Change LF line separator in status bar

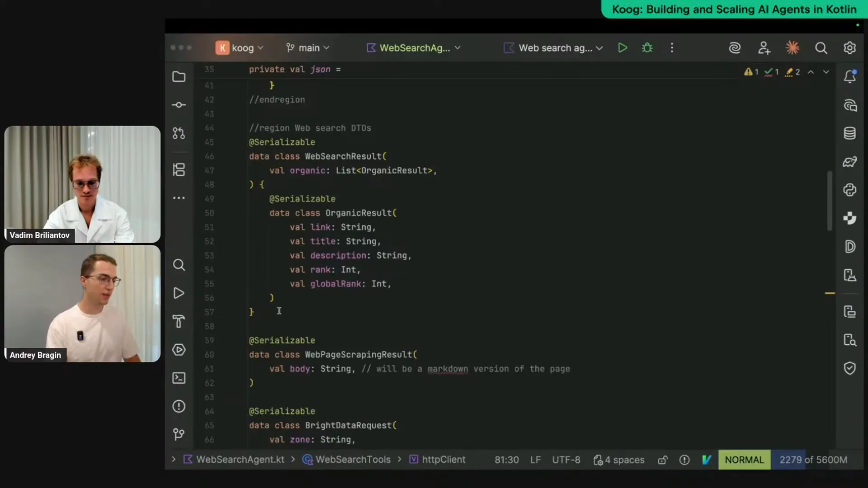pos(535,460)
